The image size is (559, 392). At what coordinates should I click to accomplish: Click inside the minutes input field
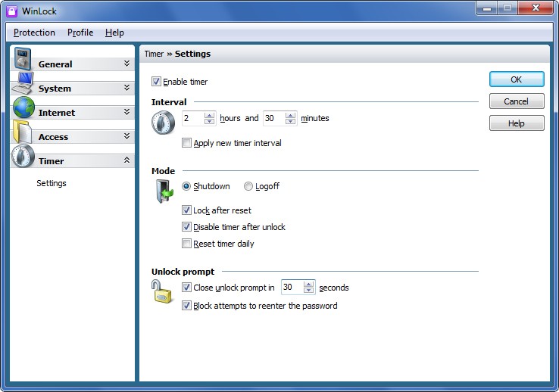click(274, 118)
